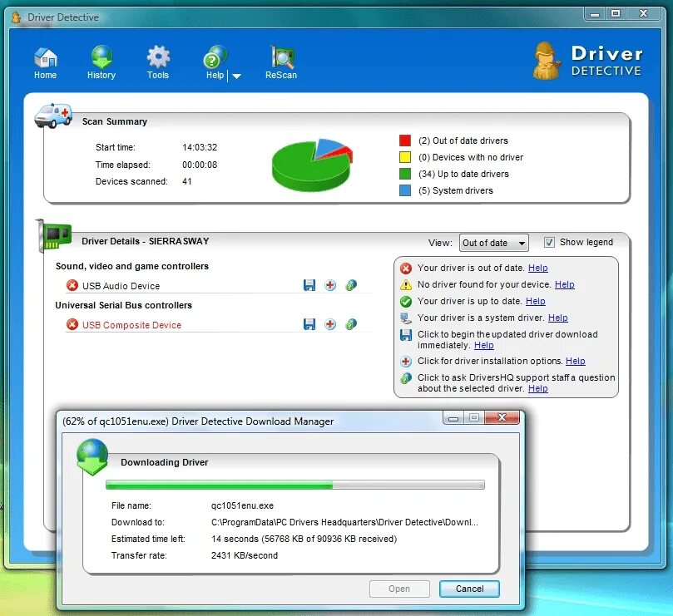The image size is (673, 616).
Task: Click the (2) Out of date drivers label
Action: 463,140
